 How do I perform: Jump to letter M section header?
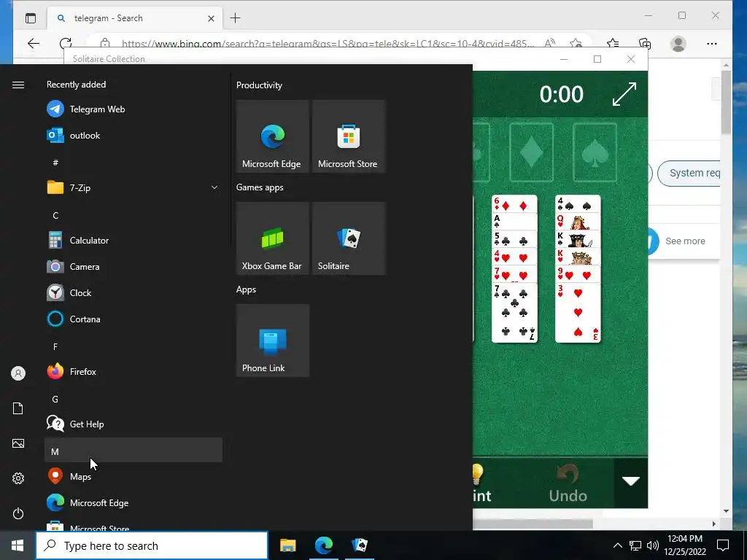133,451
